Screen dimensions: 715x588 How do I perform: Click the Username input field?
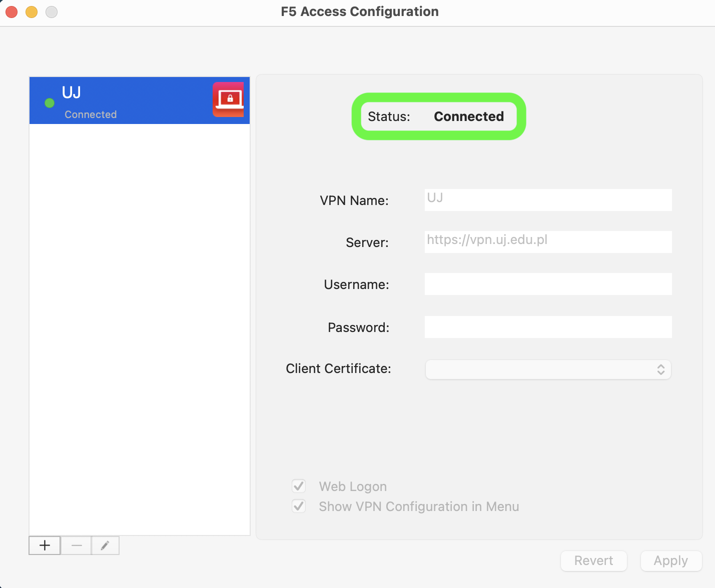point(548,284)
